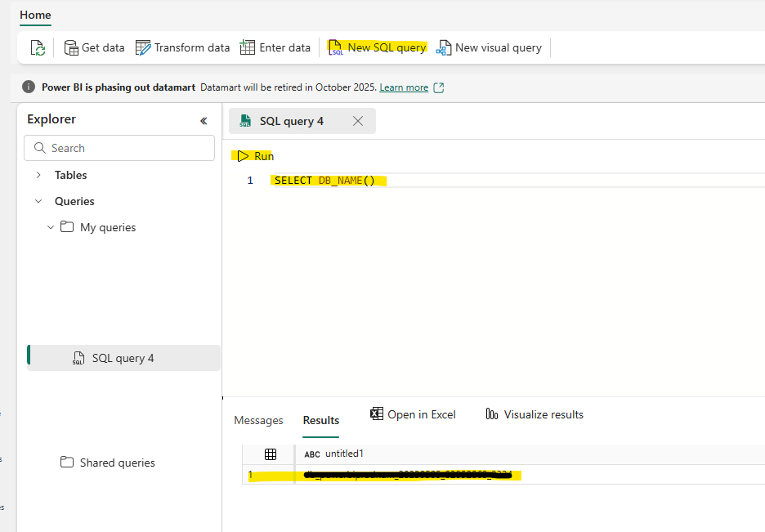Click the refresh icon in Home toolbar

point(38,47)
